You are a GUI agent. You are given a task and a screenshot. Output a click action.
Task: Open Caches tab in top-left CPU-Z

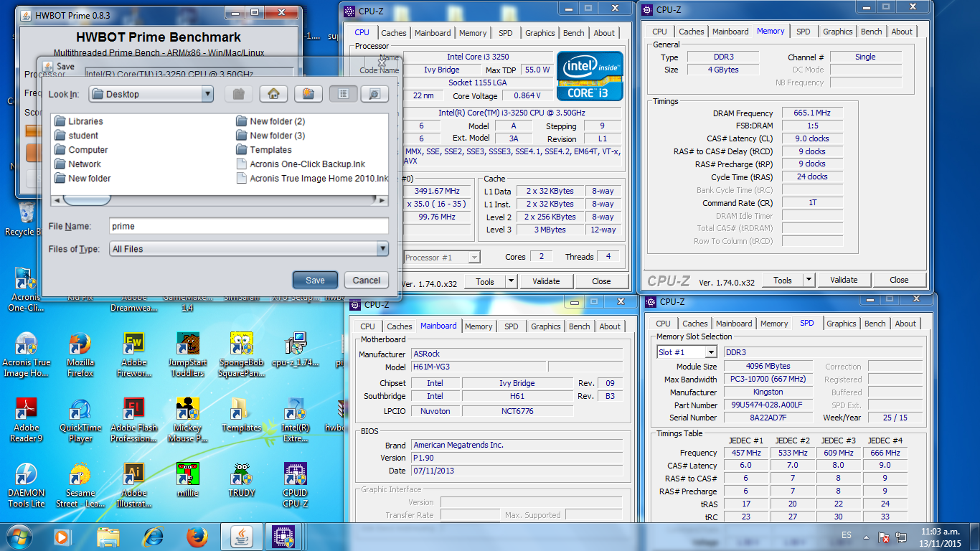[394, 32]
